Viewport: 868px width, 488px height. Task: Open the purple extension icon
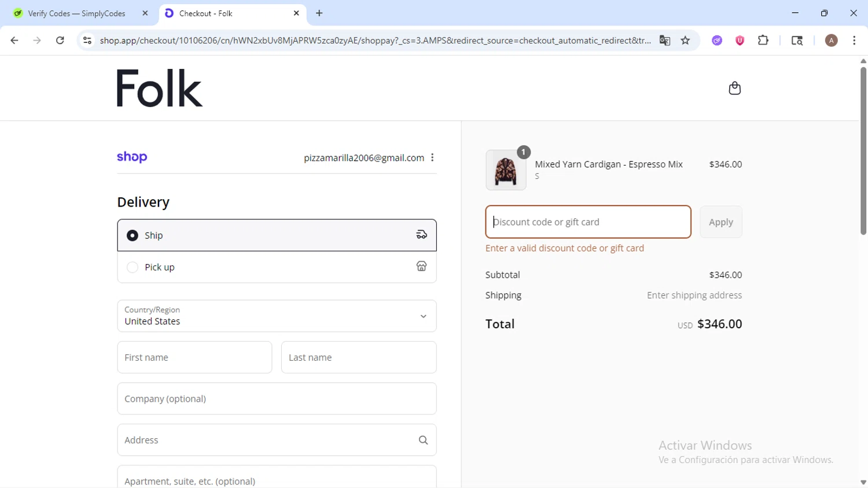[717, 41]
